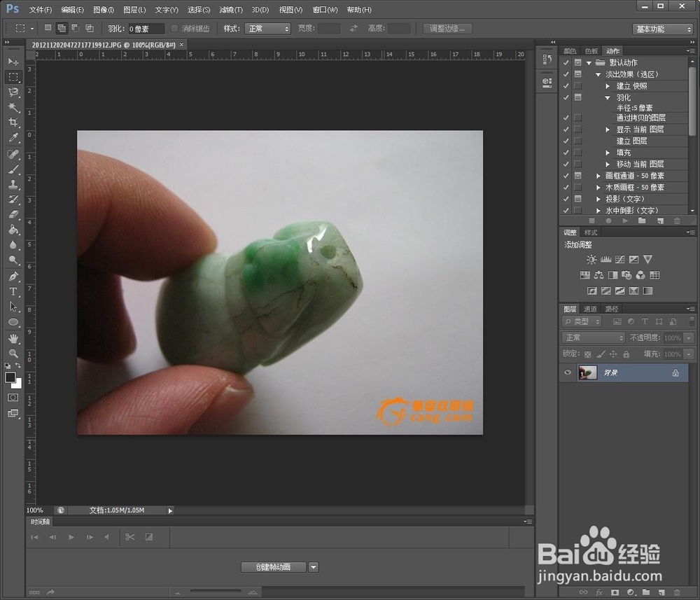The height and width of the screenshot is (600, 700).
Task: Add a Levels adjustment
Action: point(605,259)
